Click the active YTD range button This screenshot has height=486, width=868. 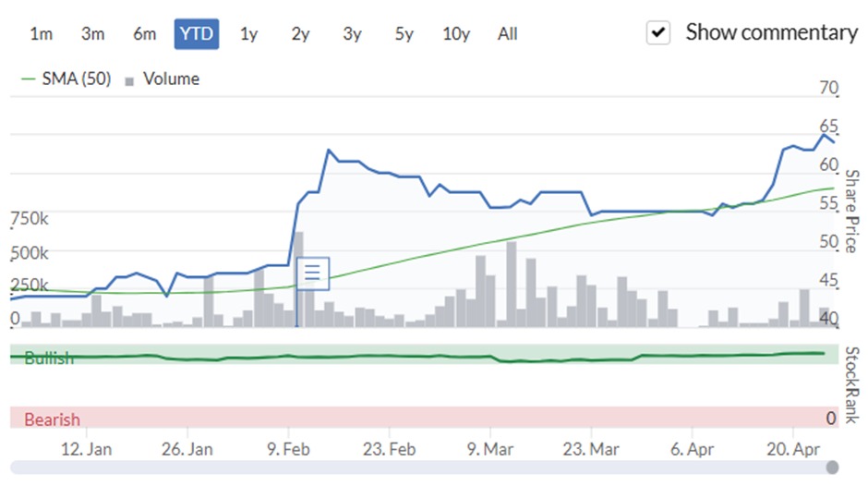point(197,34)
